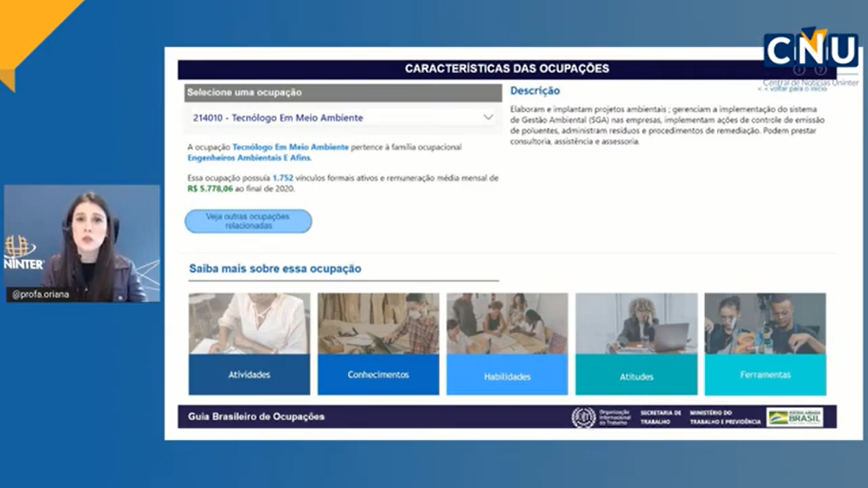Expand the occupation selector dropdown arrow
This screenshot has width=868, height=488.
click(x=488, y=117)
